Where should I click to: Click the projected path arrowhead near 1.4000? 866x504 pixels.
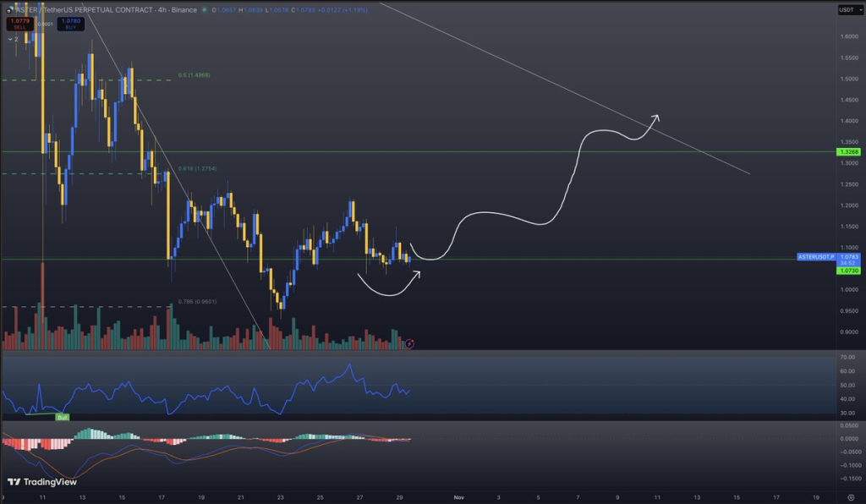point(656,117)
